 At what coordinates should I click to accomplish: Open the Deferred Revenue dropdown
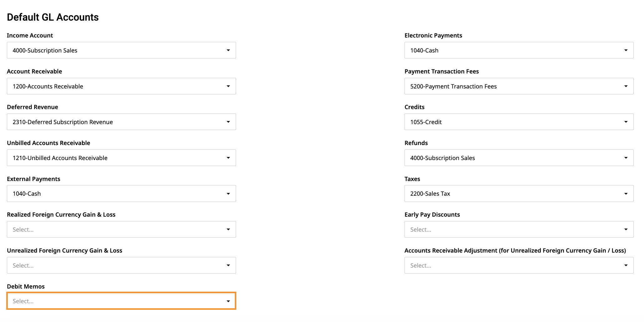point(121,122)
